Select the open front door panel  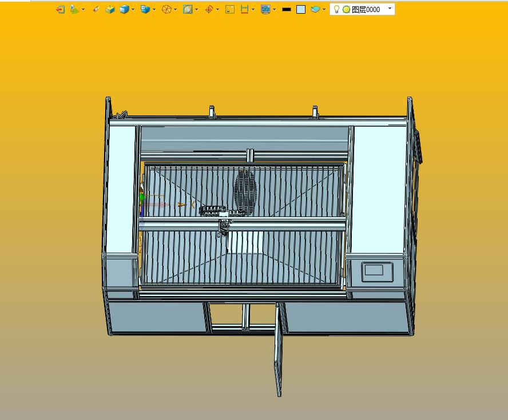click(279, 350)
